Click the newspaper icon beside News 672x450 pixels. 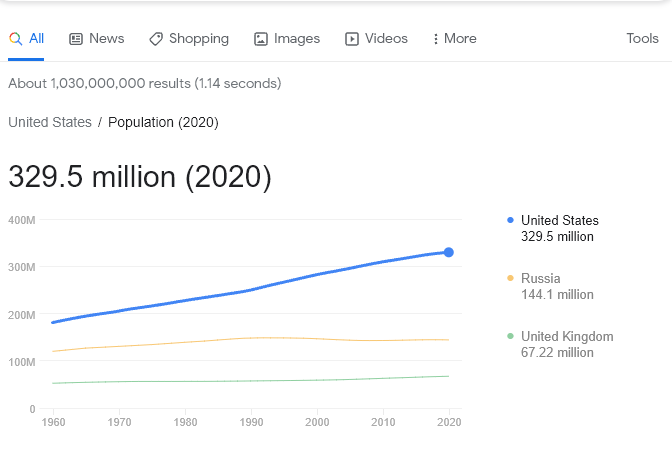click(x=76, y=39)
